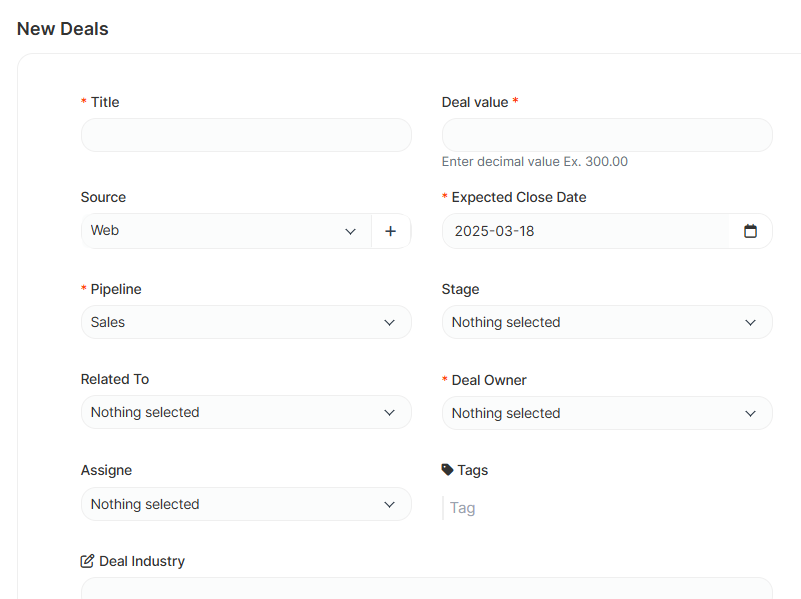Click the plus icon next to Source

pos(391,231)
